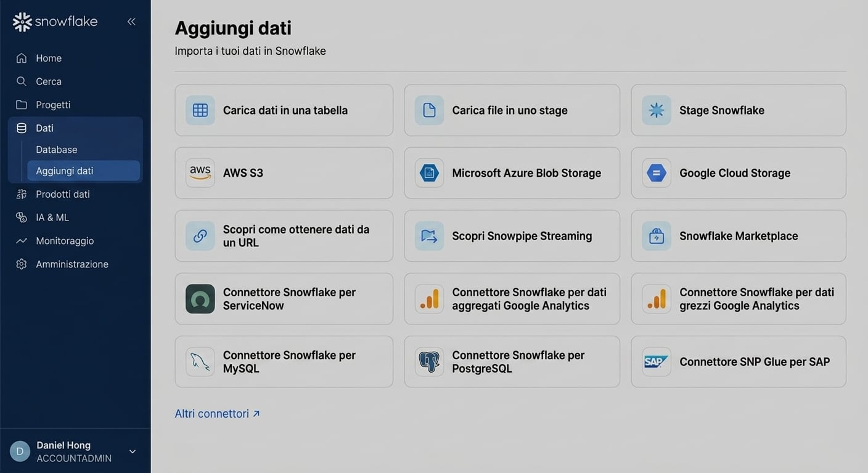This screenshot has width=868, height=473.
Task: Click the Snowflake logo
Action: 55,22
